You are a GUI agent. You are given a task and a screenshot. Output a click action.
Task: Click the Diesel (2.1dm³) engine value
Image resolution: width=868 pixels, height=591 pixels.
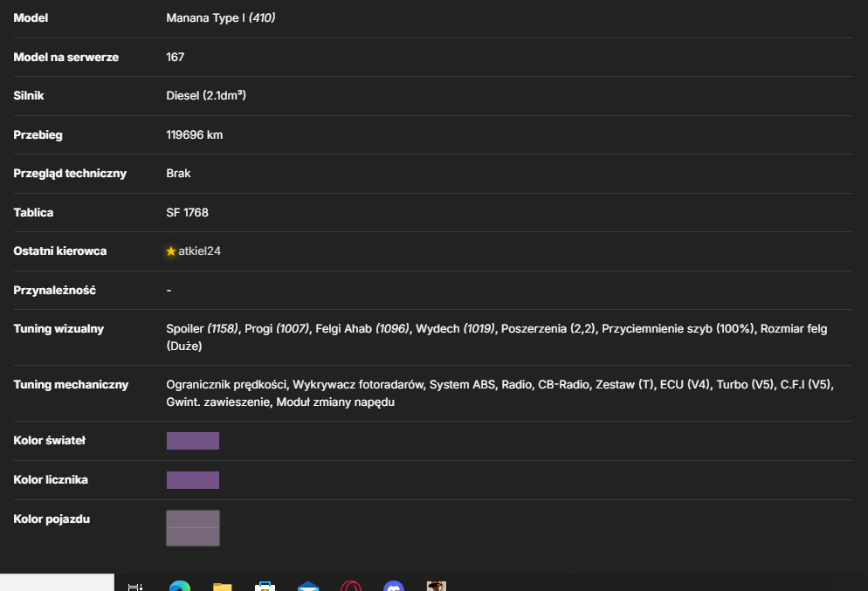tap(206, 96)
